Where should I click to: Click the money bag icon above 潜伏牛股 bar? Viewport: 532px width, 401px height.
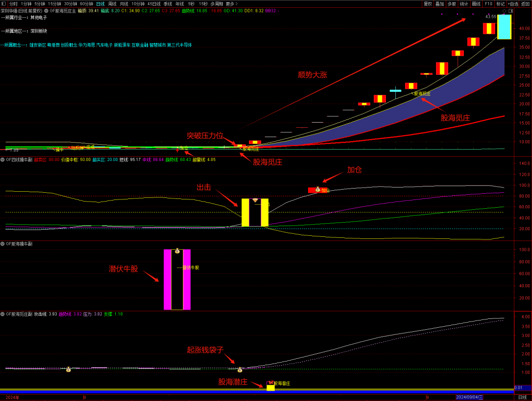pos(177,251)
